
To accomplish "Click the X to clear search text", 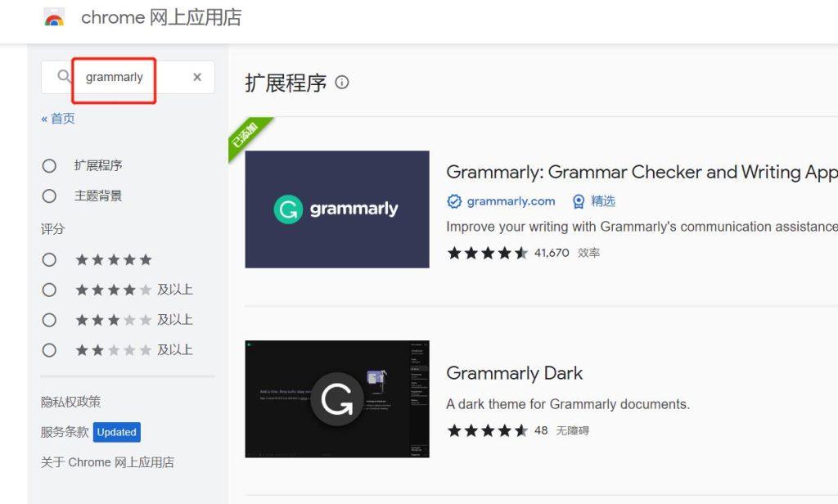I will [196, 76].
